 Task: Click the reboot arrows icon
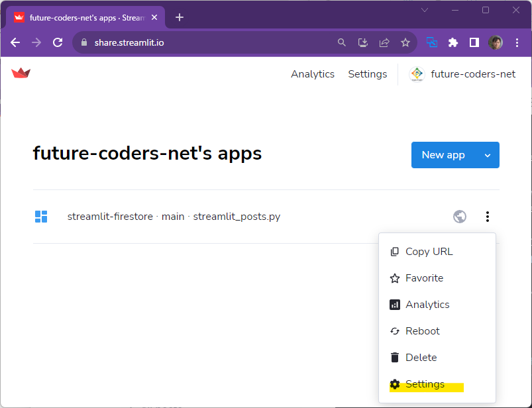[x=395, y=331]
